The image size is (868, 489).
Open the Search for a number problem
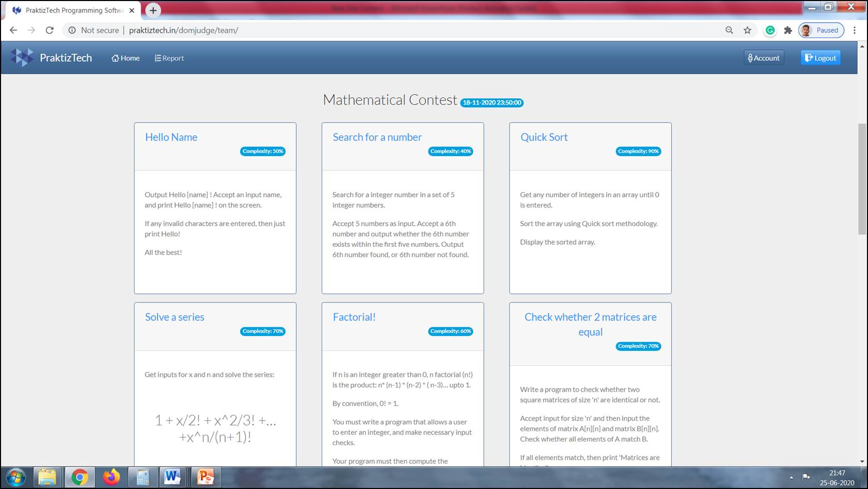pyautogui.click(x=377, y=137)
